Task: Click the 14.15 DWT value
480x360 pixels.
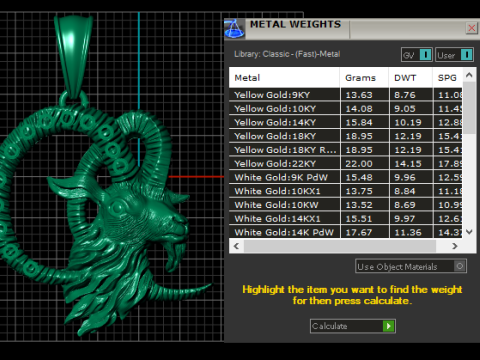Action: click(408, 164)
